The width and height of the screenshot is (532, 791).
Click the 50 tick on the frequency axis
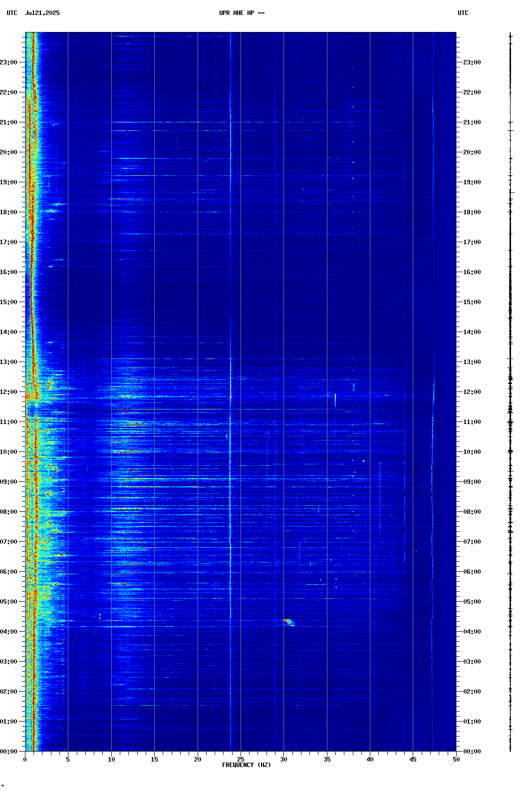456,760
